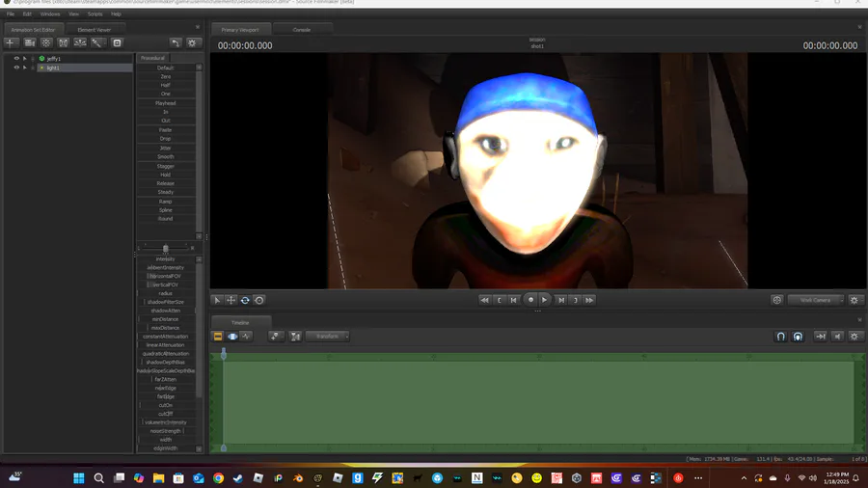Click the horizontalFOV control slider
This screenshot has width=868, height=488.
coord(166,276)
